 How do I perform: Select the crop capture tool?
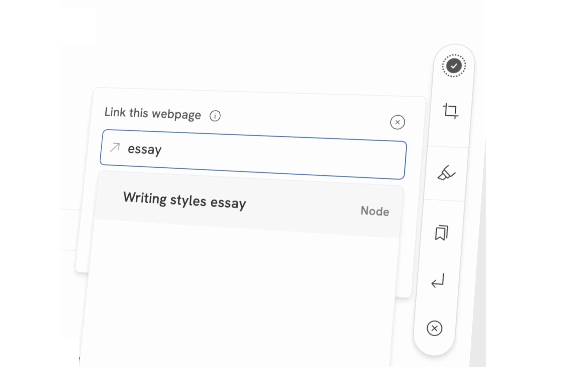click(450, 111)
